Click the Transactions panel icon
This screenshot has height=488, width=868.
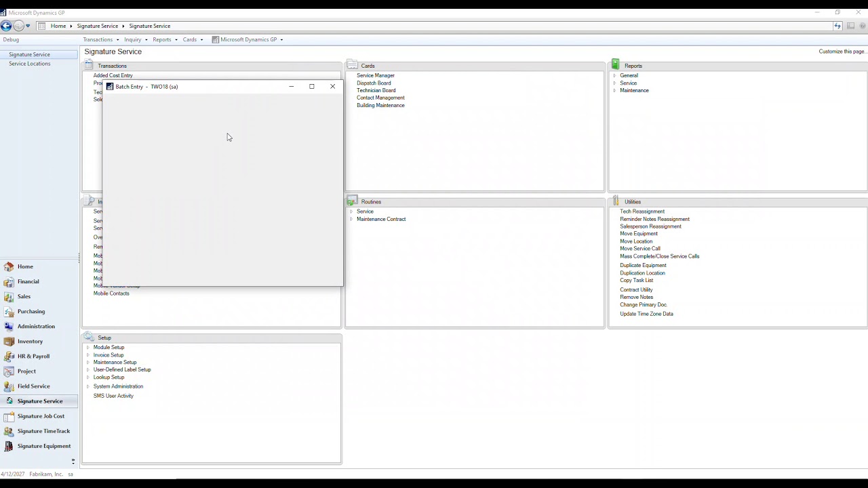(x=89, y=64)
